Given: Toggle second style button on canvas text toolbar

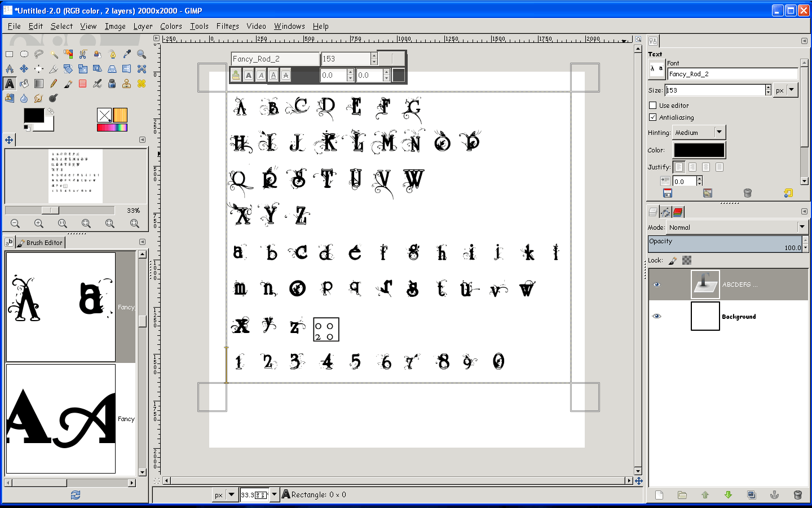Looking at the screenshot, I should coord(249,75).
